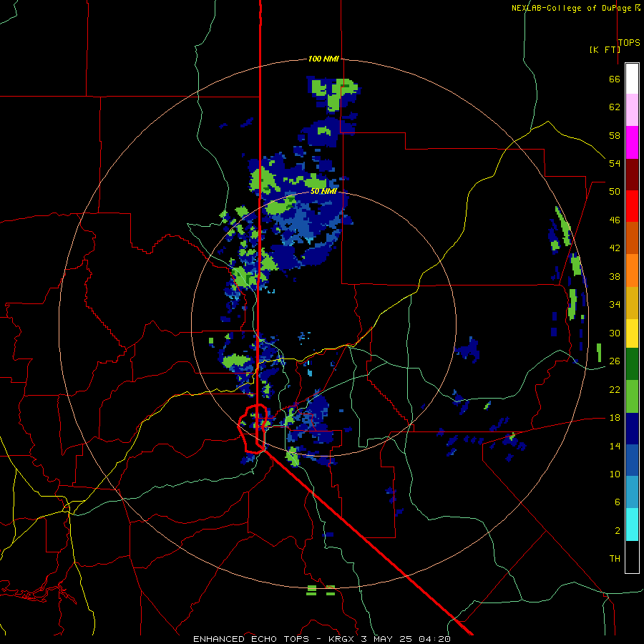Click the 3 MAY 25 date text
The width and height of the screenshot is (644, 644).
tap(387, 639)
